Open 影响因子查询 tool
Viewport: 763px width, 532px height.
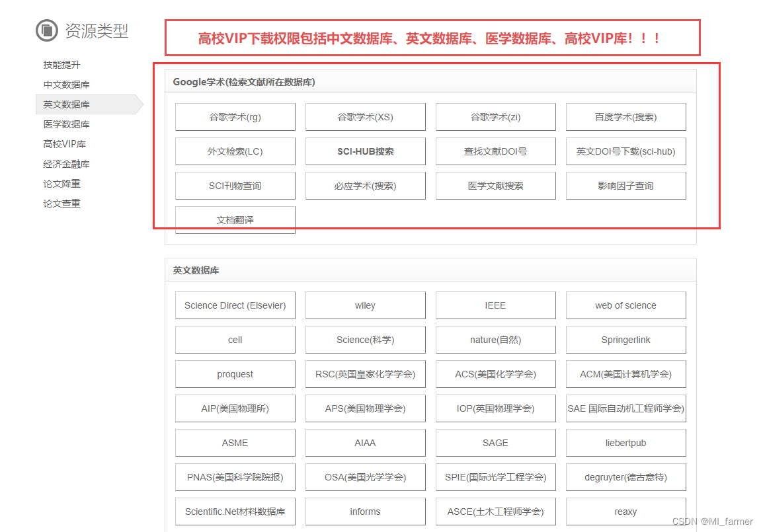pos(625,186)
